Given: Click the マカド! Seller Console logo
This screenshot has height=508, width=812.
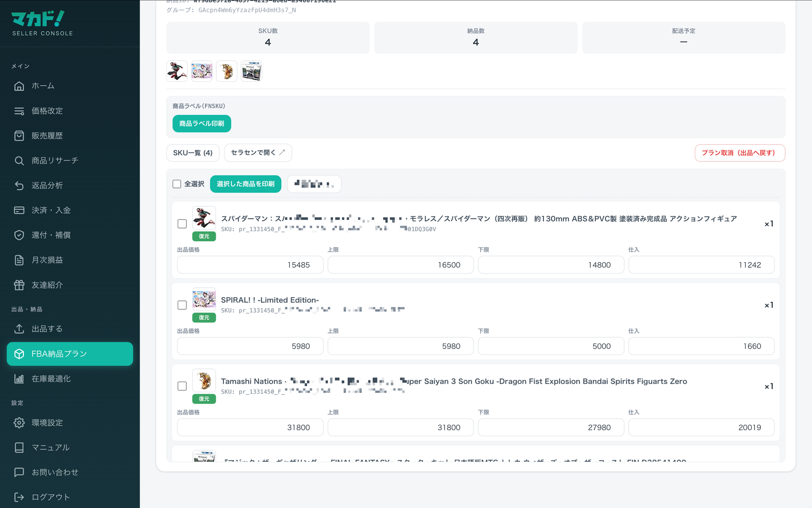Looking at the screenshot, I should point(42,23).
